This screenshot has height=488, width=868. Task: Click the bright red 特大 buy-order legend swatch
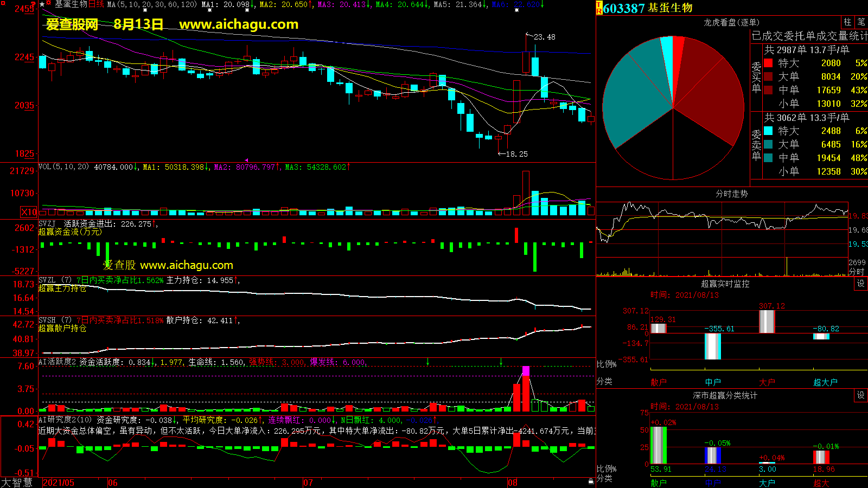[x=768, y=63]
